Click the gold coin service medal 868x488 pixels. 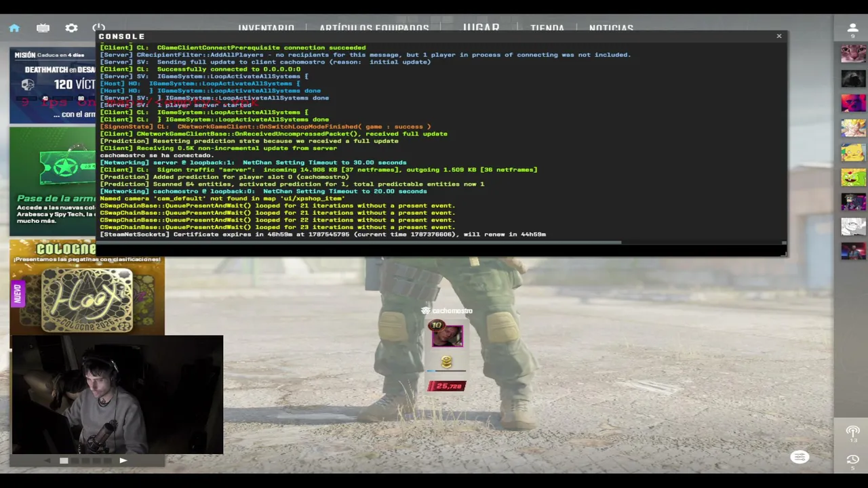click(x=446, y=362)
